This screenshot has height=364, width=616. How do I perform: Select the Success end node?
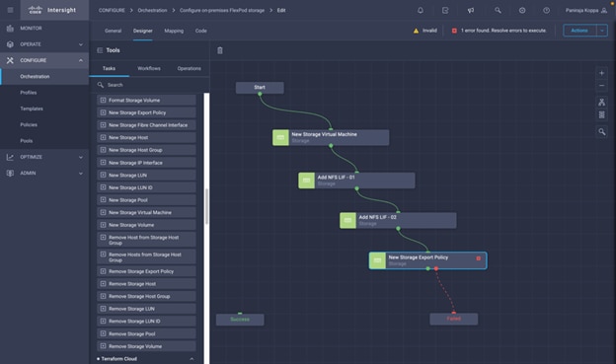pyautogui.click(x=240, y=320)
